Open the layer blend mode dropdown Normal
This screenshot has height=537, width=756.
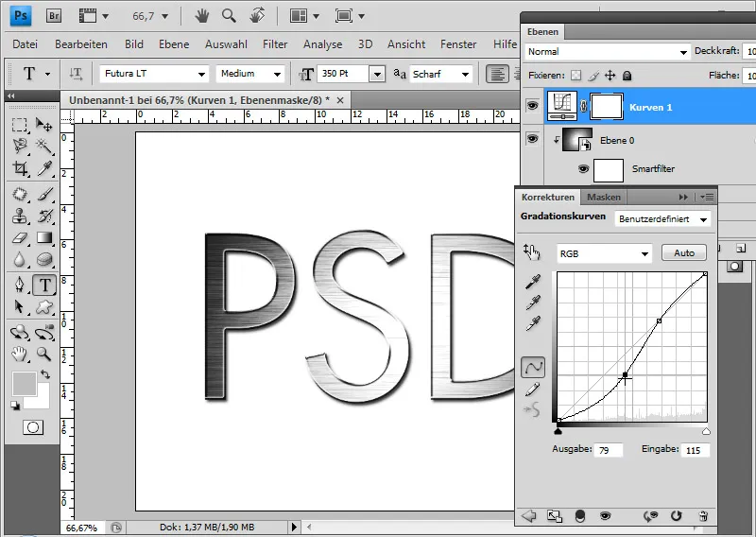point(607,52)
